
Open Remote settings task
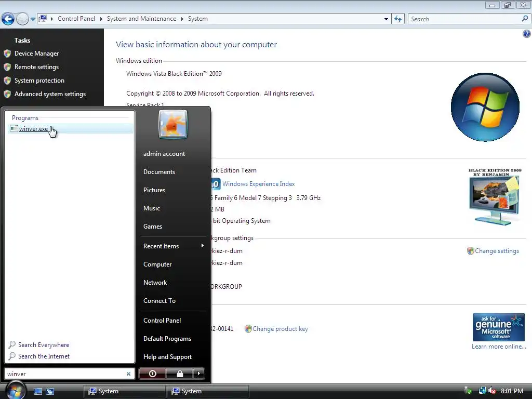pyautogui.click(x=37, y=67)
